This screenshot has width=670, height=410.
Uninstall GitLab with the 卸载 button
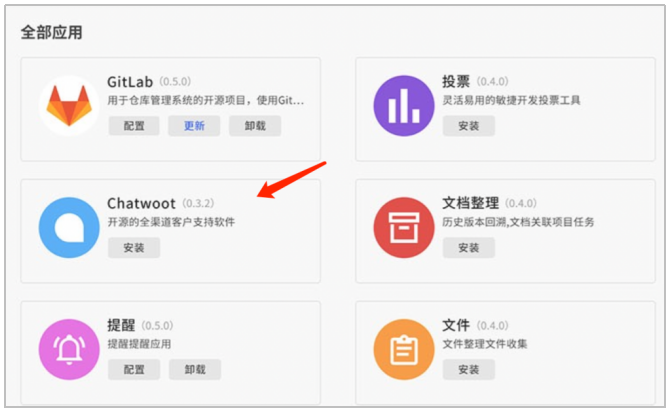coord(255,126)
